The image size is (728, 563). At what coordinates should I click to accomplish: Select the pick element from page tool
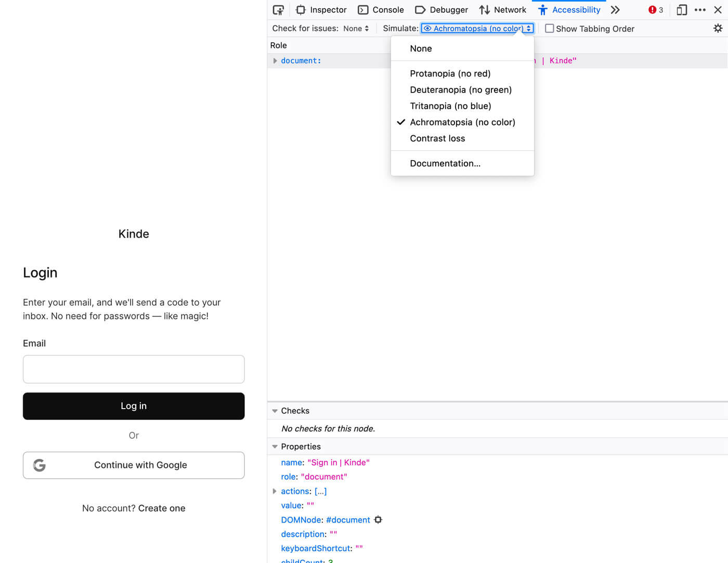[x=278, y=9]
